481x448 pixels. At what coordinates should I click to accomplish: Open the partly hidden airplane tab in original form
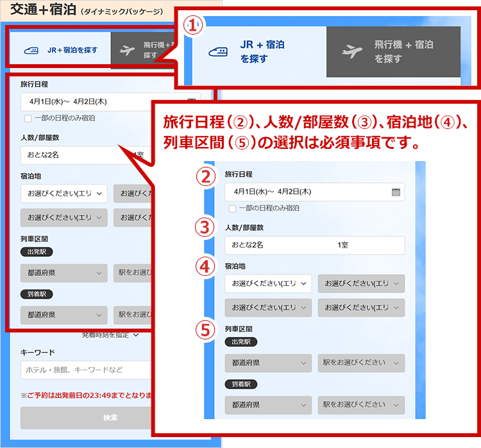[142, 50]
